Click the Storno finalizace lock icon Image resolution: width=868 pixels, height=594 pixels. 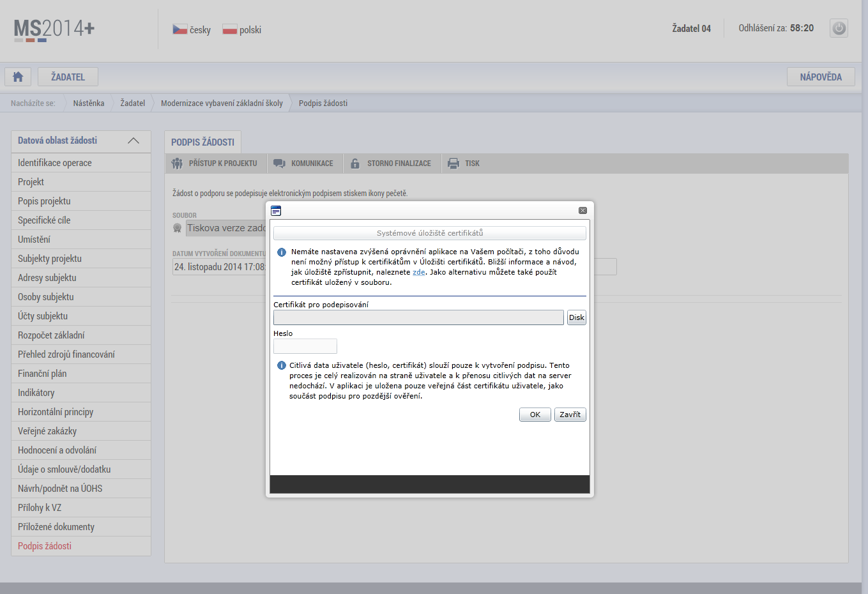[x=355, y=164]
